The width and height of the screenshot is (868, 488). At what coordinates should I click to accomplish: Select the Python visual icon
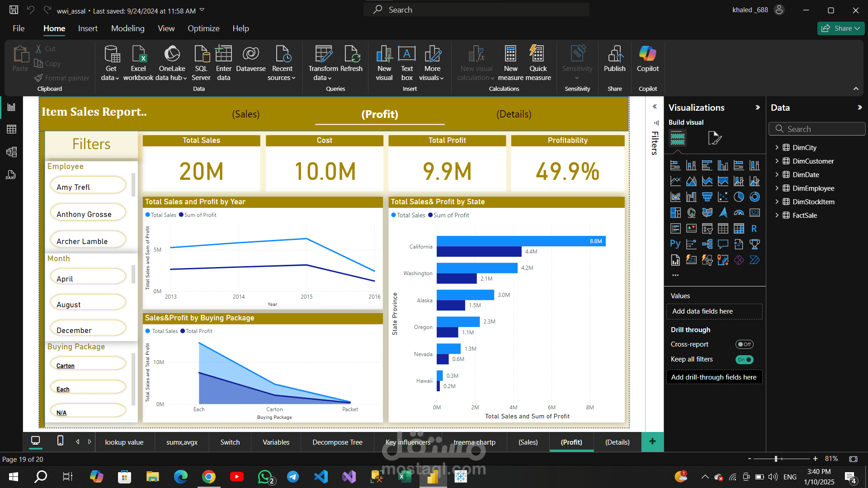(675, 244)
